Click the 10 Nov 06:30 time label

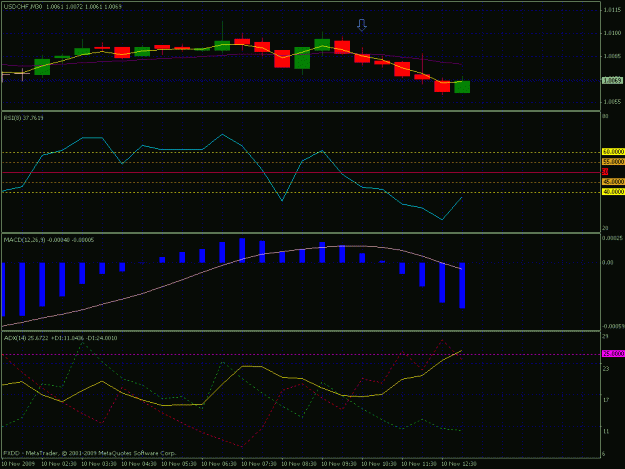pyautogui.click(x=219, y=464)
